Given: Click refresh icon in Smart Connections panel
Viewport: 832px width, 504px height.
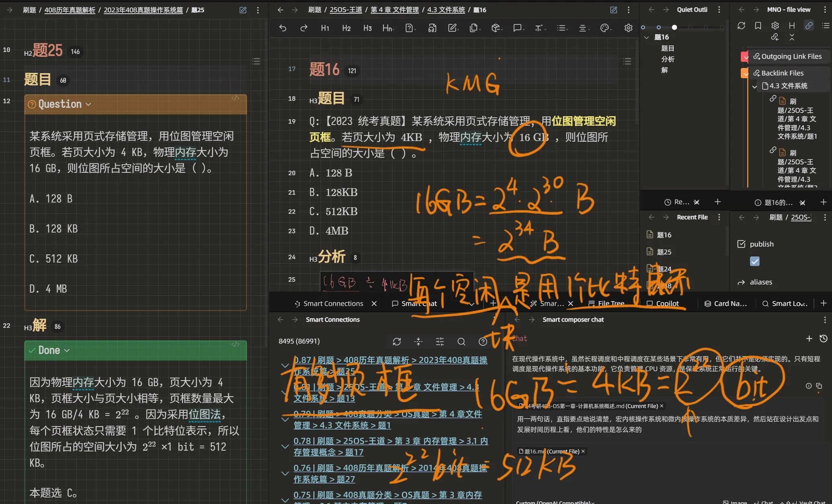Looking at the screenshot, I should [397, 341].
